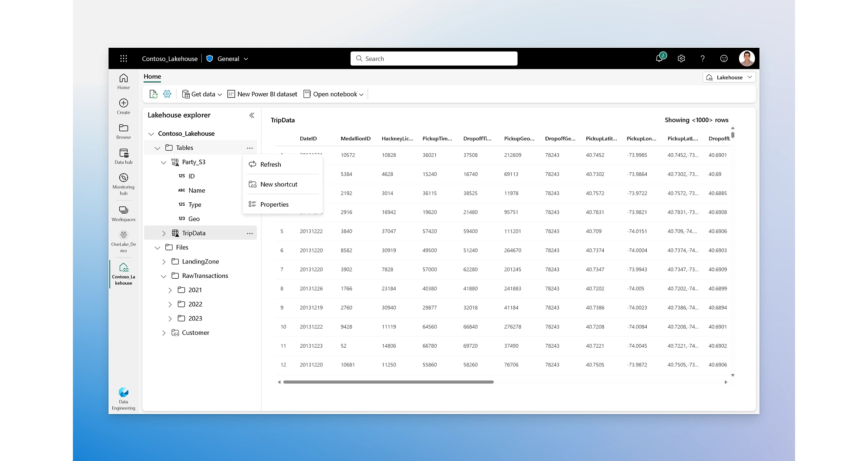Choose Properties from the context menu
Image resolution: width=868 pixels, height=461 pixels.
pyautogui.click(x=283, y=204)
